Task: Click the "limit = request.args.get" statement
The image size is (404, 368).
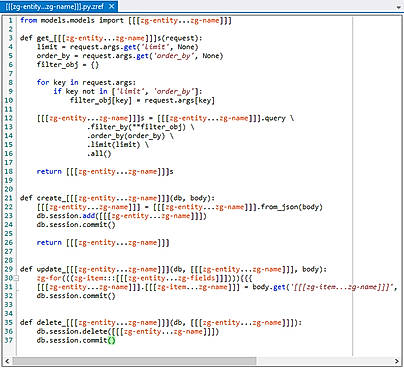Action: [x=118, y=47]
